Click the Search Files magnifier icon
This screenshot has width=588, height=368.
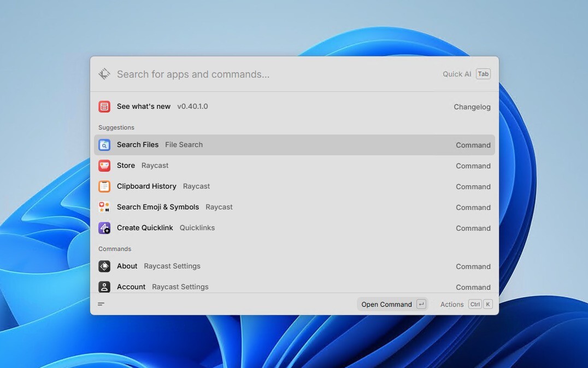point(104,145)
